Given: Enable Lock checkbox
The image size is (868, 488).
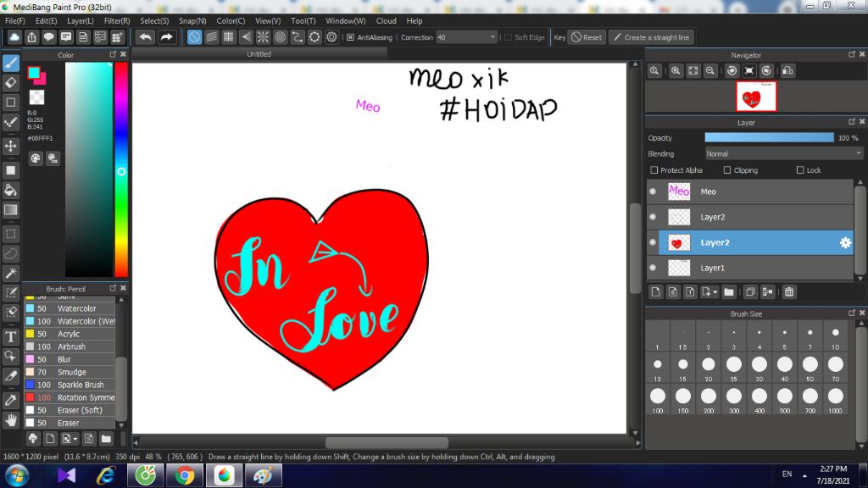Looking at the screenshot, I should pos(800,169).
